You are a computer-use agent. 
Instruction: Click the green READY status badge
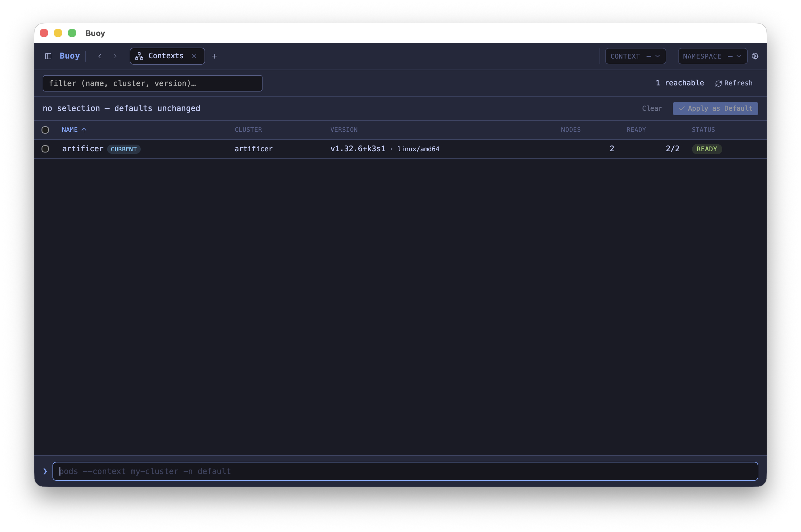pos(707,149)
